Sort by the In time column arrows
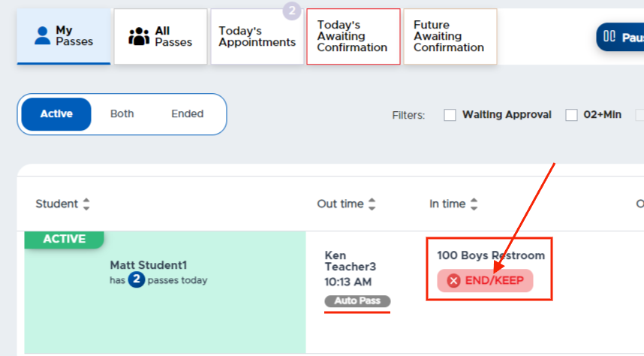The width and height of the screenshot is (644, 356). [474, 204]
